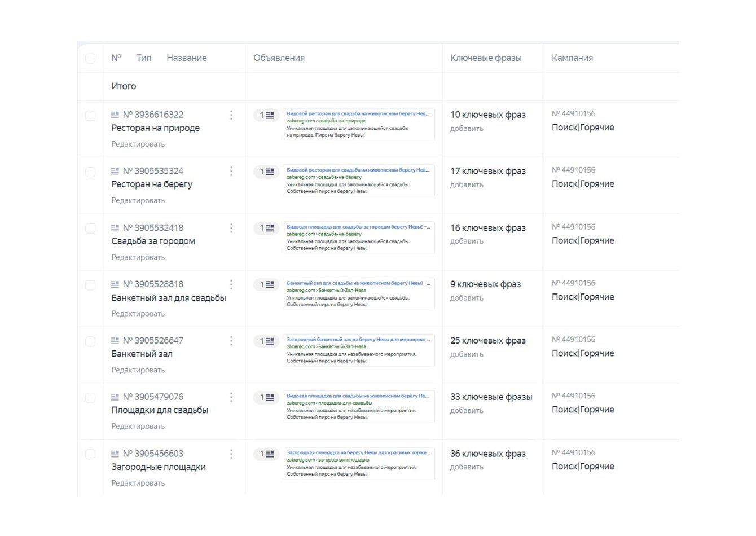Check the Ресторан на природе row checkbox
756x536 pixels.
(90, 116)
